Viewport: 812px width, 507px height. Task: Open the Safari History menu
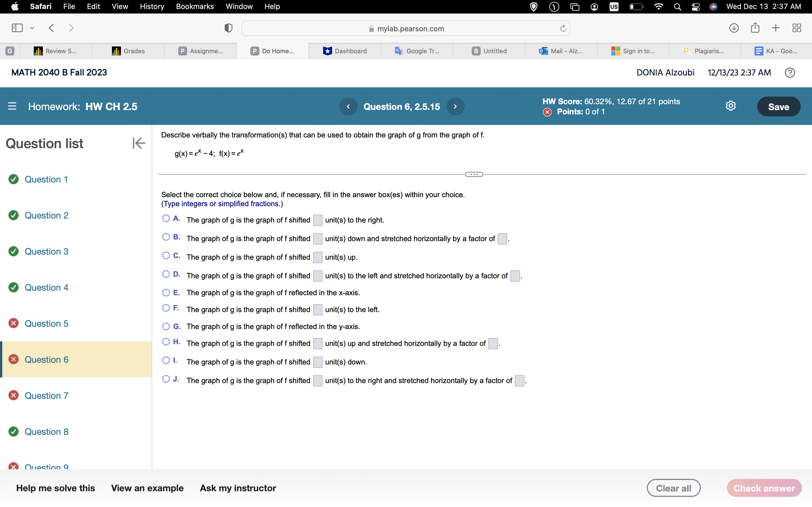[x=152, y=6]
